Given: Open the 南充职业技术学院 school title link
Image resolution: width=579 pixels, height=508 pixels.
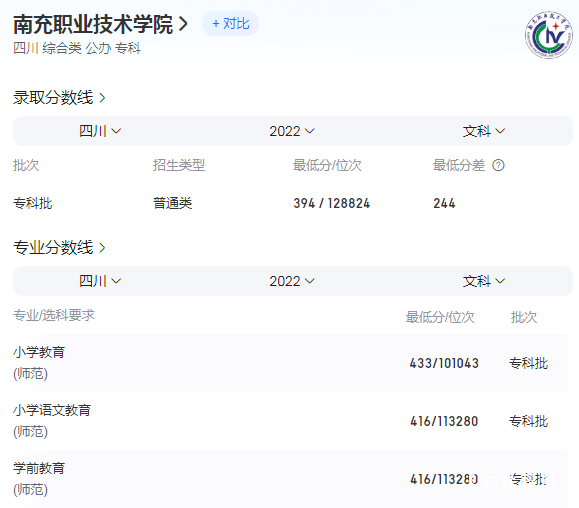Looking at the screenshot, I should point(100,24).
